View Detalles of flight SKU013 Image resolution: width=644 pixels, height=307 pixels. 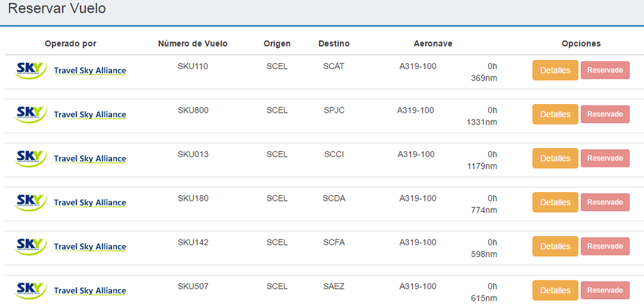555,158
